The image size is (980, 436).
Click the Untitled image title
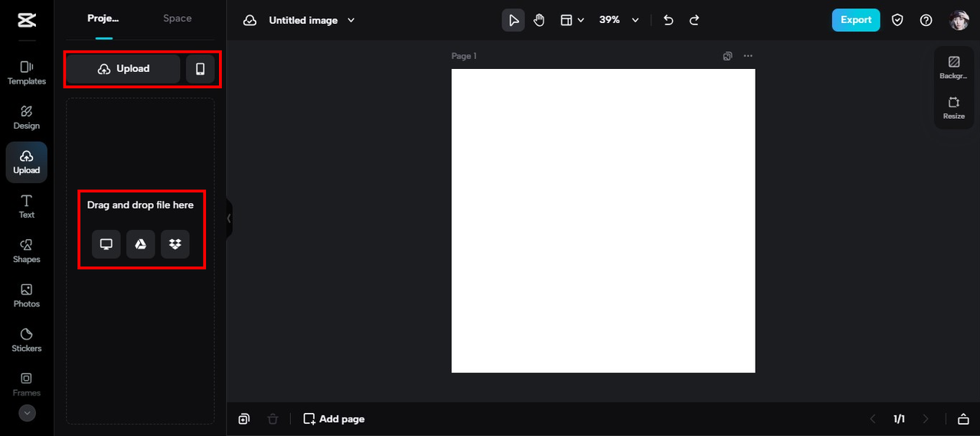click(x=303, y=21)
